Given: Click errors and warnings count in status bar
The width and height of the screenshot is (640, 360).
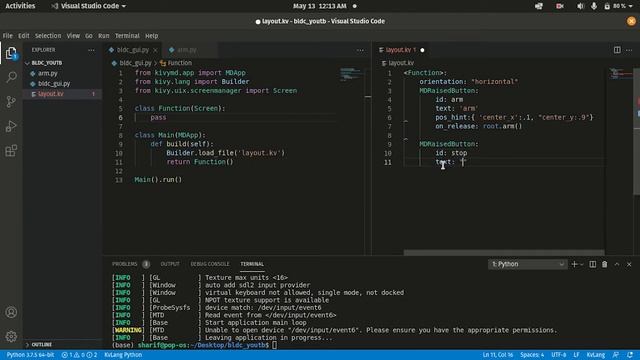Looking at the screenshot, I should (x=79, y=355).
